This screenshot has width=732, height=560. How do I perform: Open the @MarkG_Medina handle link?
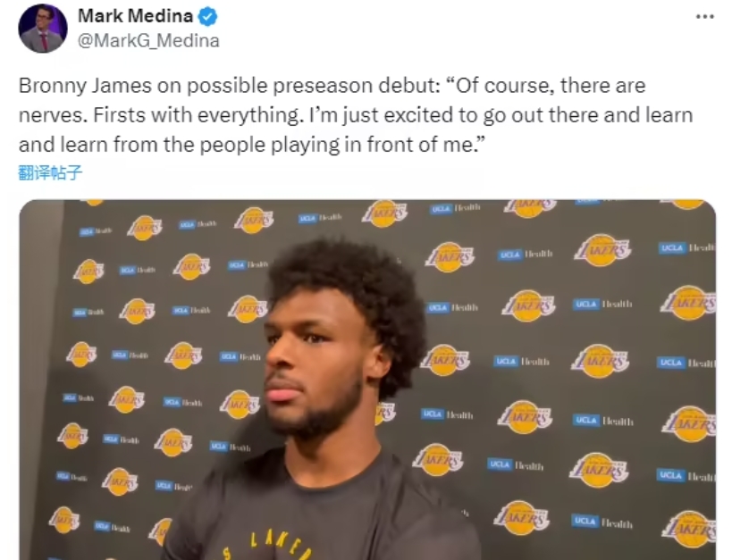(148, 41)
